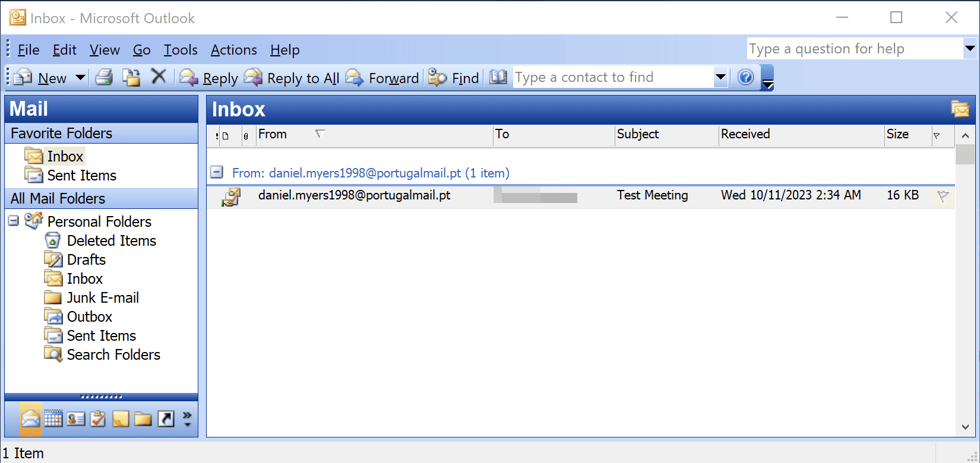The image size is (980, 463).
Task: Click the contact search input field
Action: (x=614, y=77)
